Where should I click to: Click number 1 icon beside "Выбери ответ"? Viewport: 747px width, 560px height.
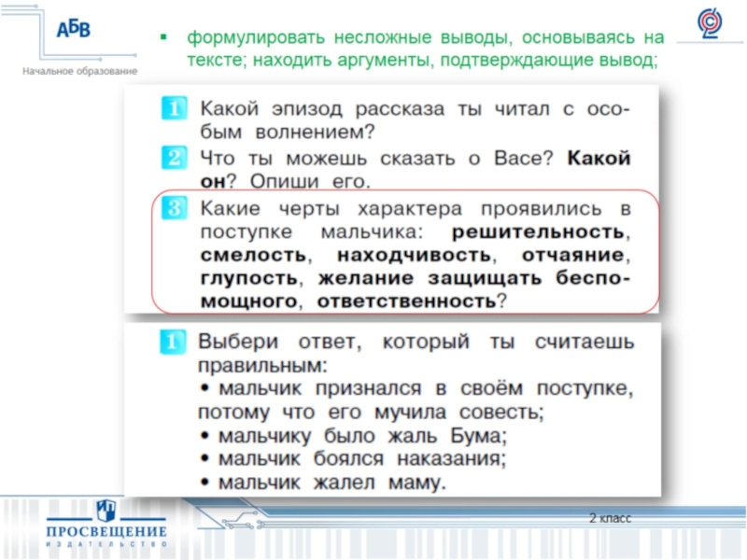pos(174,341)
